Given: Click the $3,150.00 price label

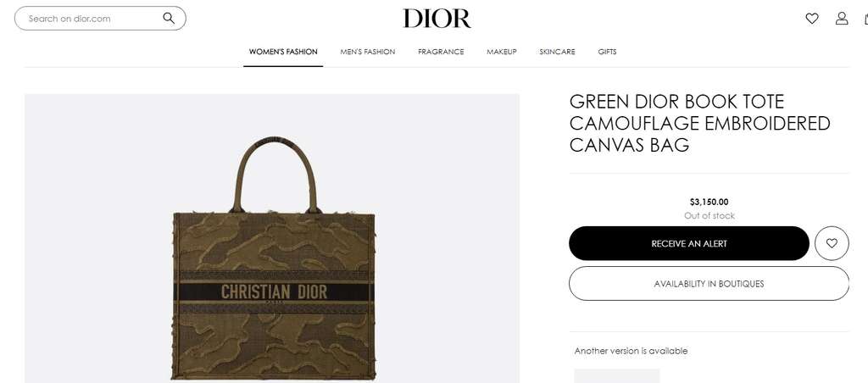Looking at the screenshot, I should point(709,202).
